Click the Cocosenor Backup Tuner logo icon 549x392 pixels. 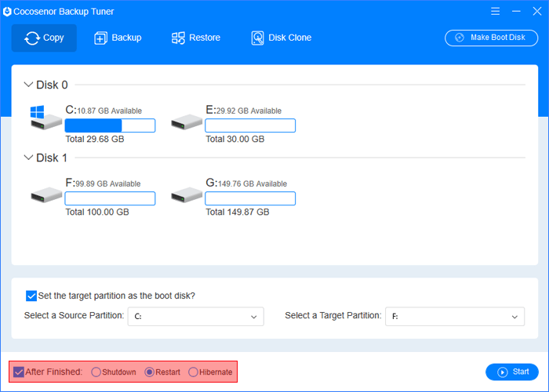pyautogui.click(x=7, y=12)
